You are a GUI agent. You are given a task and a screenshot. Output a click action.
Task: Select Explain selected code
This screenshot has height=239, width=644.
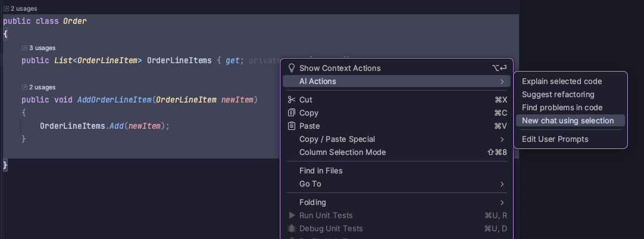[562, 81]
